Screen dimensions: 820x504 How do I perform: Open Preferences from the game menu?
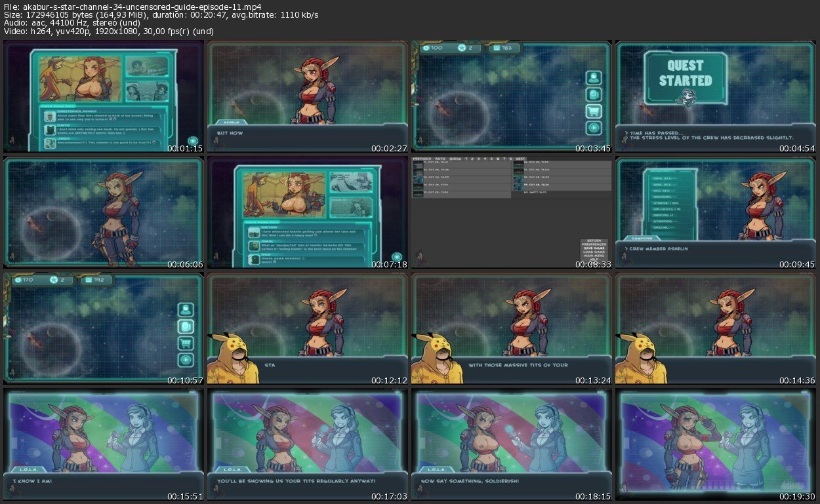[595, 244]
